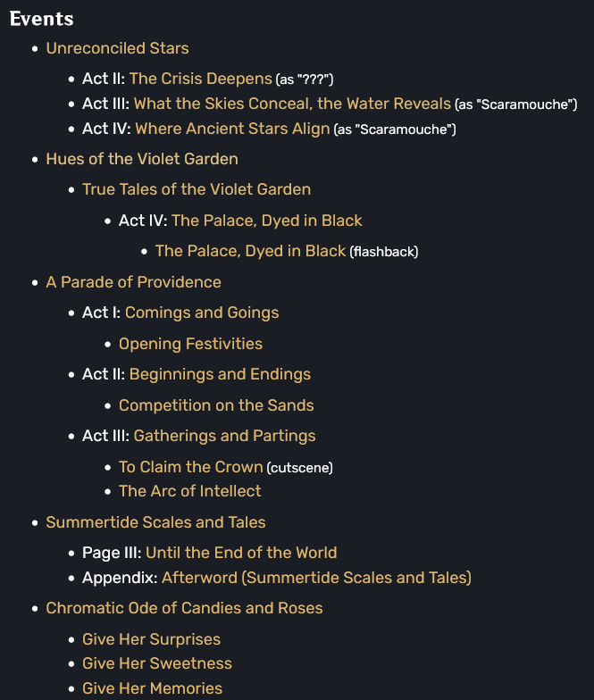Open A Parade of Providence page
The height and width of the screenshot is (700, 594).
point(134,282)
